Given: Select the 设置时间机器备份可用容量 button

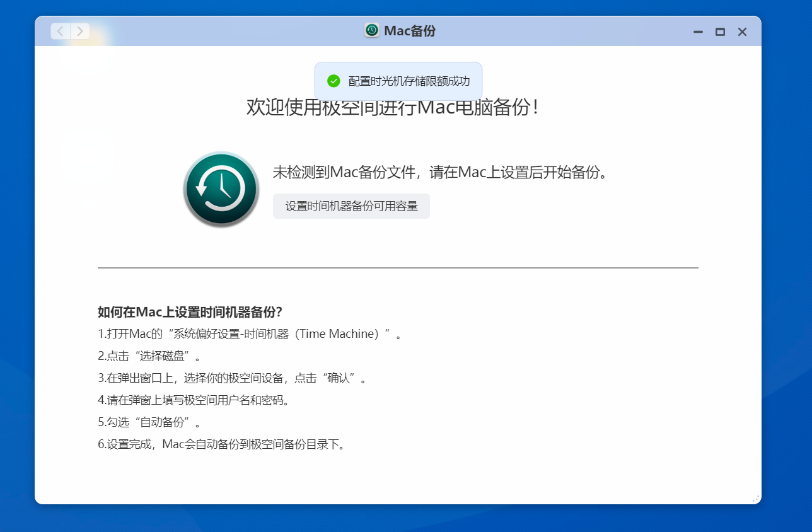Looking at the screenshot, I should (351, 206).
